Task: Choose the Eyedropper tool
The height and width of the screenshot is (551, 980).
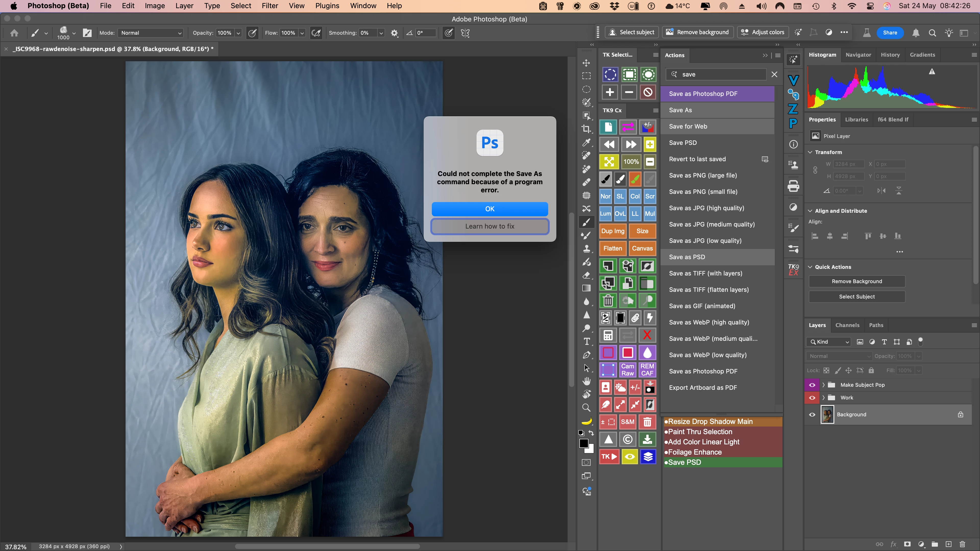Action: click(586, 142)
